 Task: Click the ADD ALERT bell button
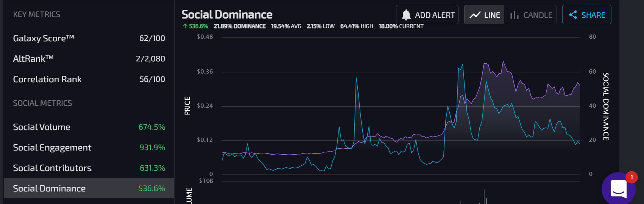pyautogui.click(x=427, y=15)
